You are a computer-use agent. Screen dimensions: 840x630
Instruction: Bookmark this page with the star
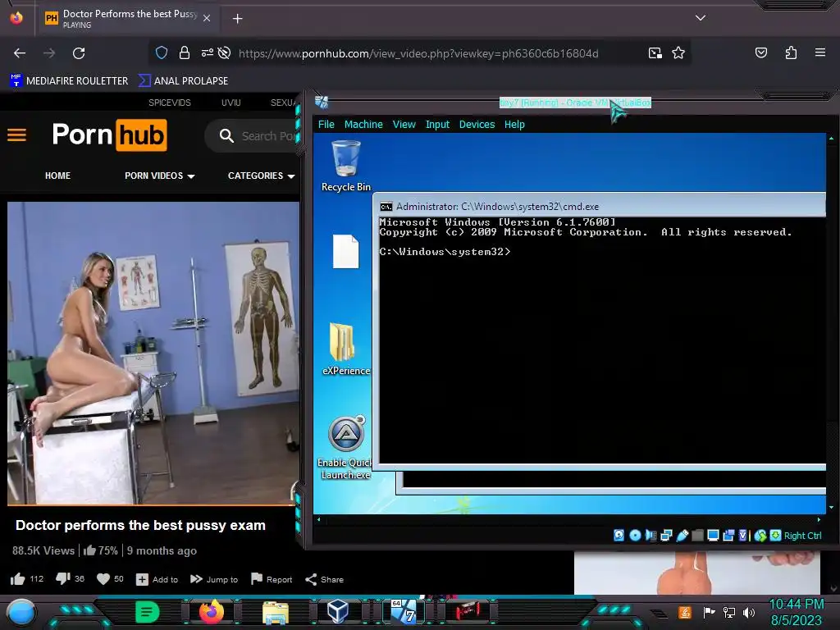click(x=678, y=52)
